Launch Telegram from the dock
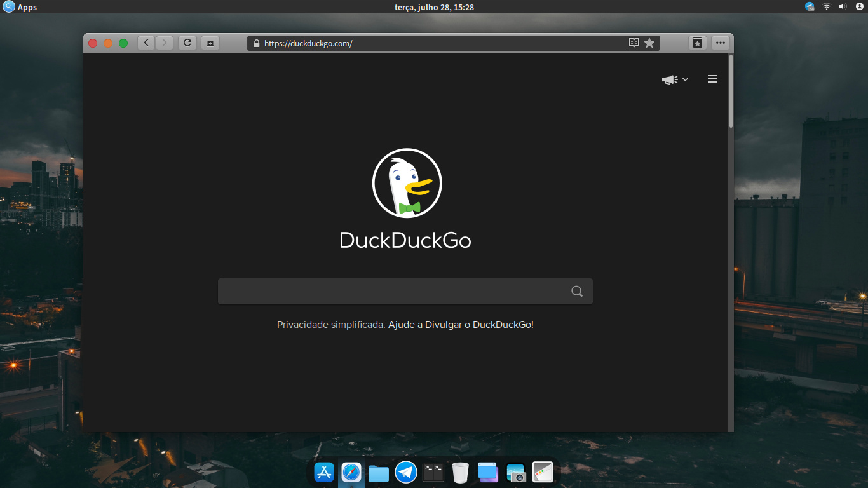The width and height of the screenshot is (868, 488). pos(406,472)
